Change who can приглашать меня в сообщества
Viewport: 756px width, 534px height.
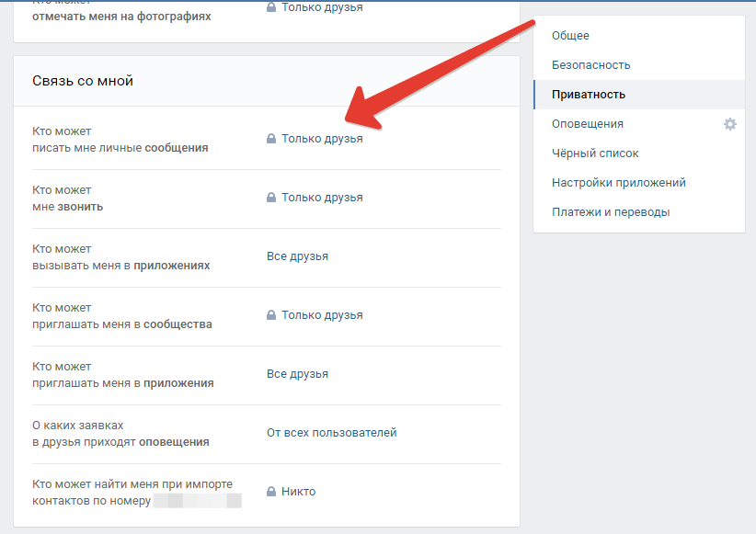pos(322,315)
